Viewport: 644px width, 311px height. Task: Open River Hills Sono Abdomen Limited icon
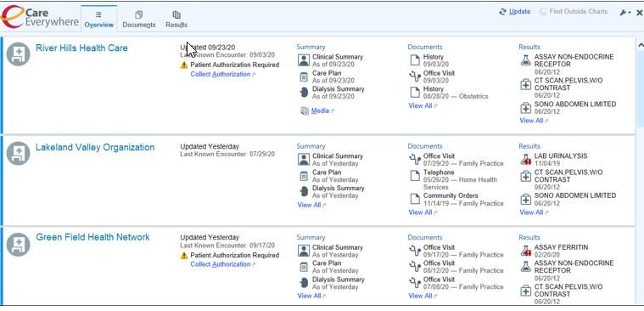pos(526,108)
